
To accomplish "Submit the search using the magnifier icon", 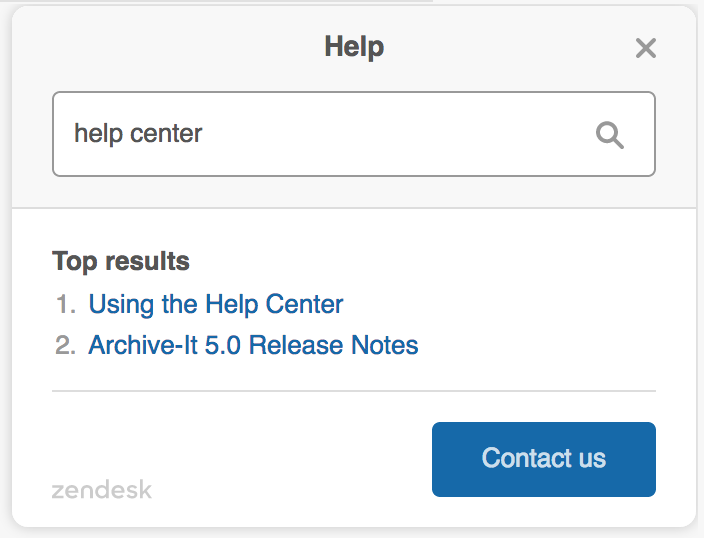I will (609, 134).
